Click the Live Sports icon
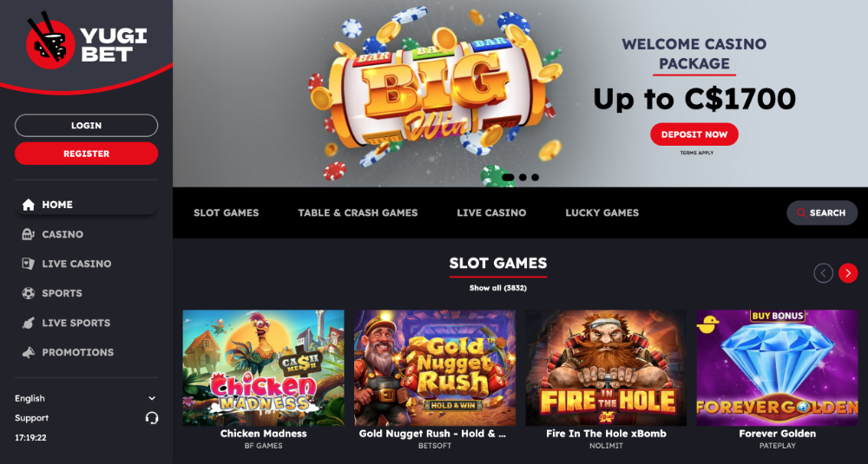The image size is (868, 464). tap(29, 323)
